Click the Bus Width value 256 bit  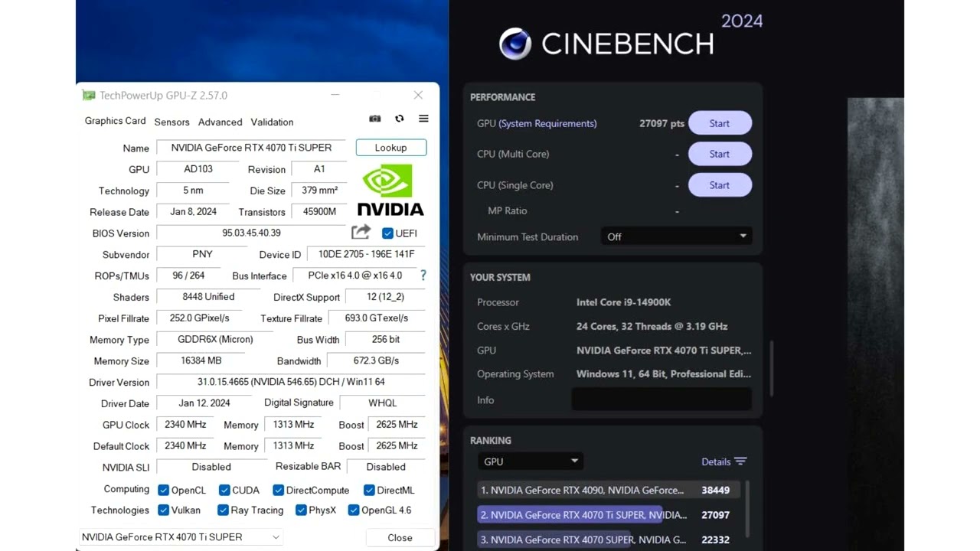pos(385,339)
